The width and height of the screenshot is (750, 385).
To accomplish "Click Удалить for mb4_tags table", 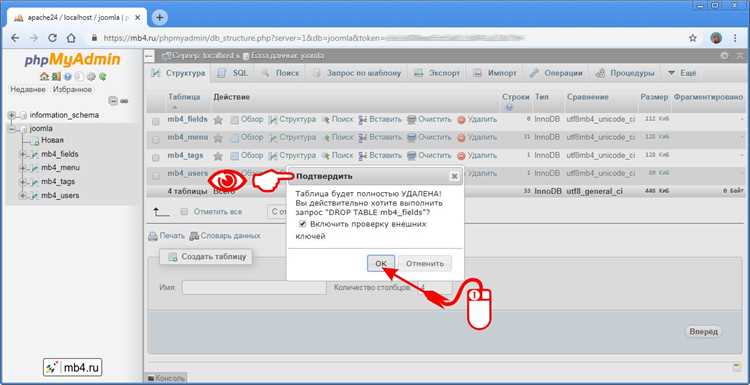I will click(477, 155).
